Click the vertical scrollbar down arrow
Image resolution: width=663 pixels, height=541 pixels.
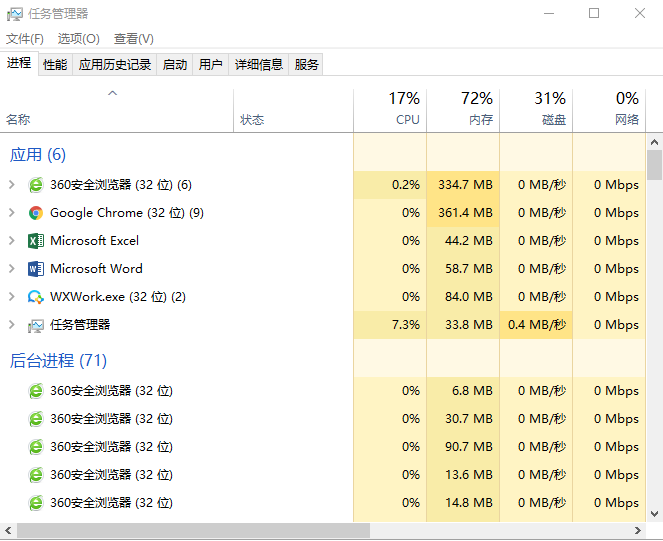coord(655,514)
